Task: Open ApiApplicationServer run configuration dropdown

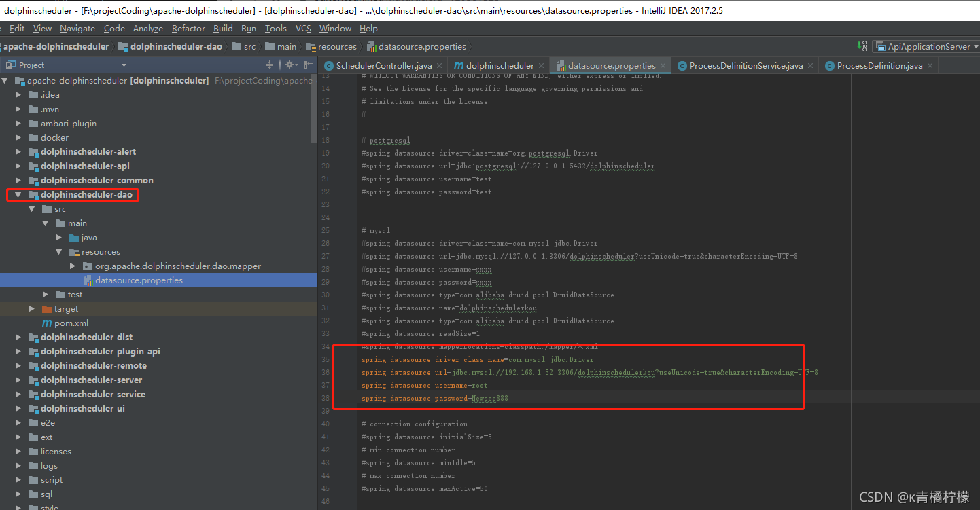Action: pyautogui.click(x=927, y=46)
